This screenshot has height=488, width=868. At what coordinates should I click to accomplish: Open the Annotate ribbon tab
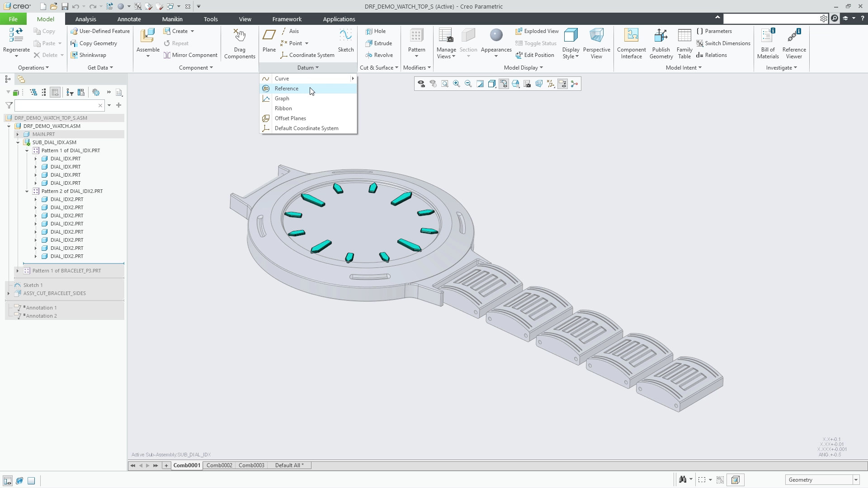coord(129,19)
